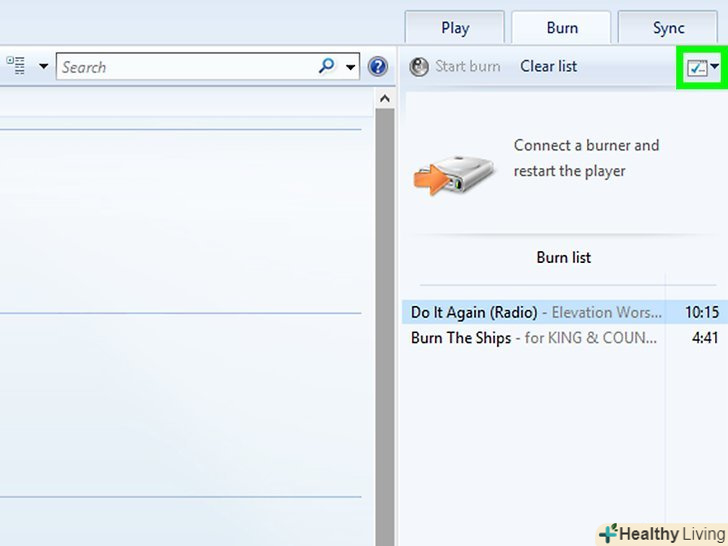Screen dimensions: 728x546
Task: Click the Burn list heading
Action: click(563, 258)
